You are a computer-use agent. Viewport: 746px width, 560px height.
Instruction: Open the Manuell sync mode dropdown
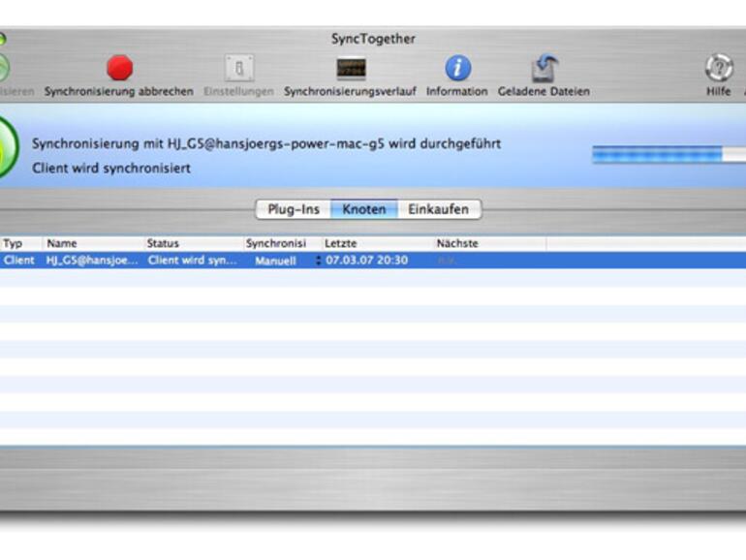(284, 261)
